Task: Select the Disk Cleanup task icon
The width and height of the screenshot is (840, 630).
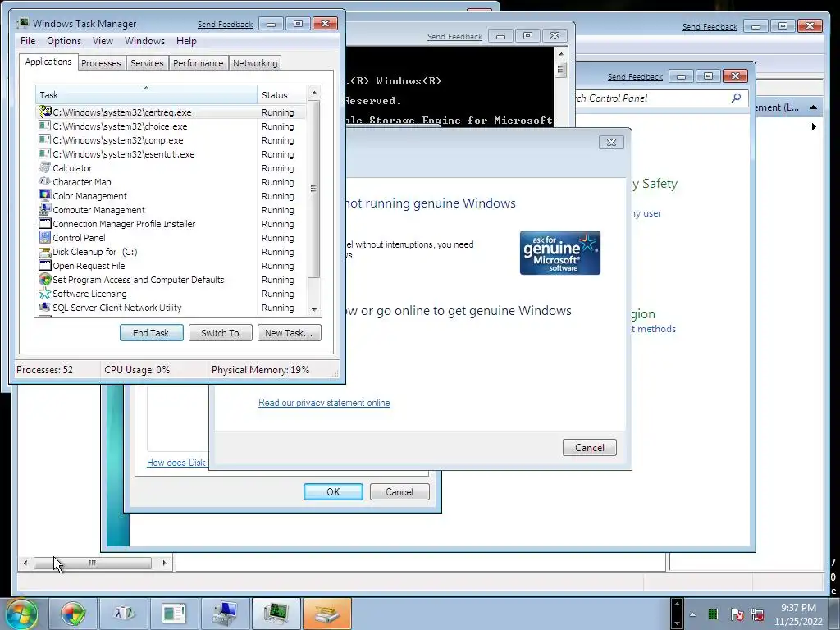Action: (x=45, y=251)
